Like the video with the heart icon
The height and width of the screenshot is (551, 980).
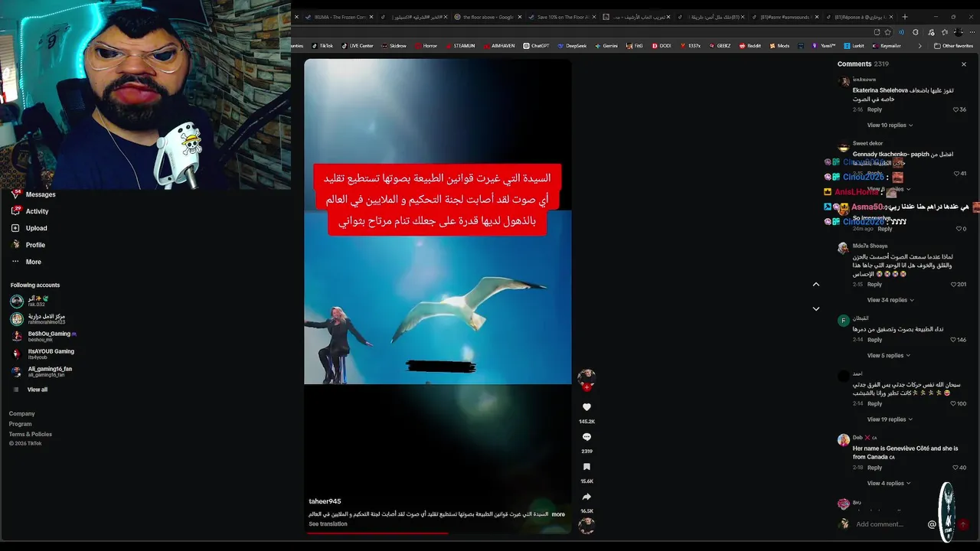586,407
